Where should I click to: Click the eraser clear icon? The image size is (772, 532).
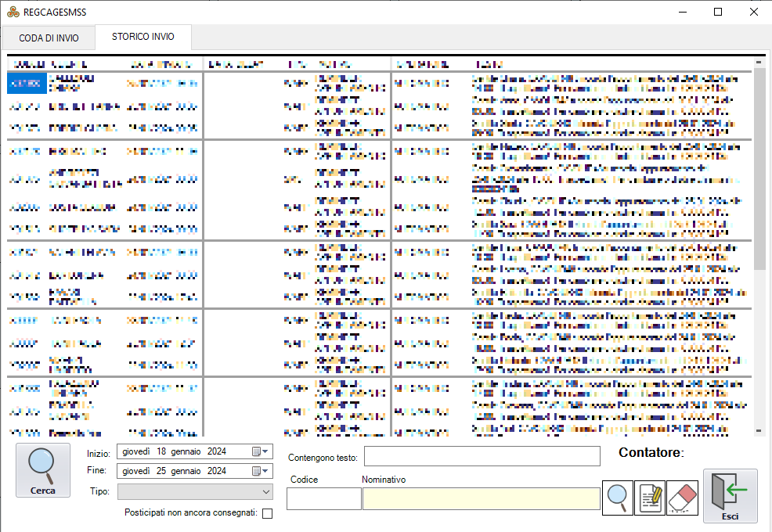coord(682,498)
